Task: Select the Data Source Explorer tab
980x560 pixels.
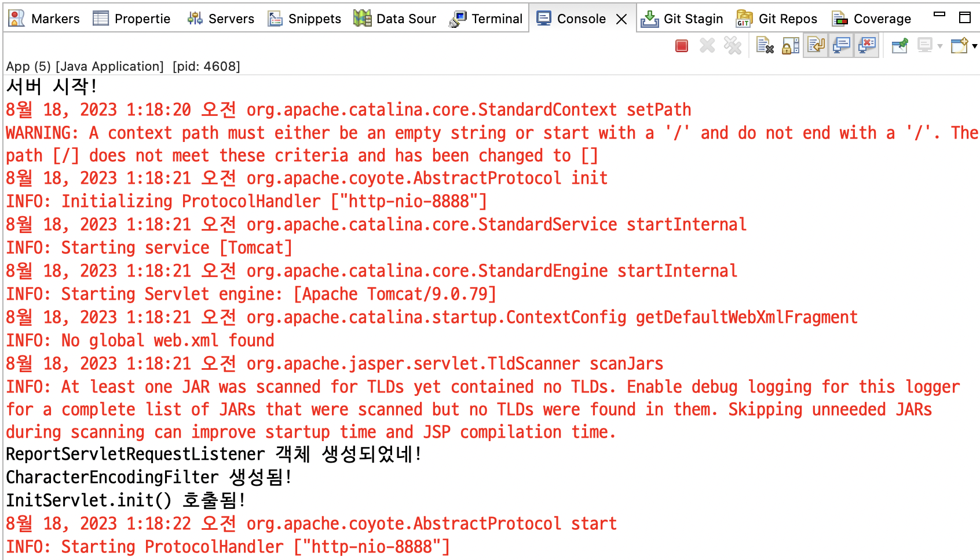Action: pos(394,19)
